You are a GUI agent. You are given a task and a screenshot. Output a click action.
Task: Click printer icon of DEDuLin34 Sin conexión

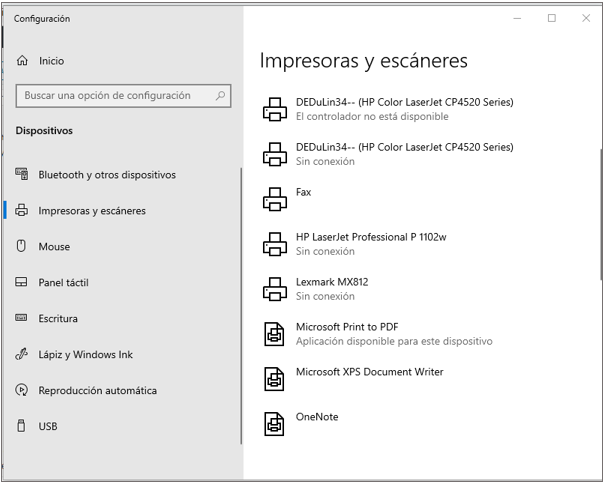pos(275,154)
